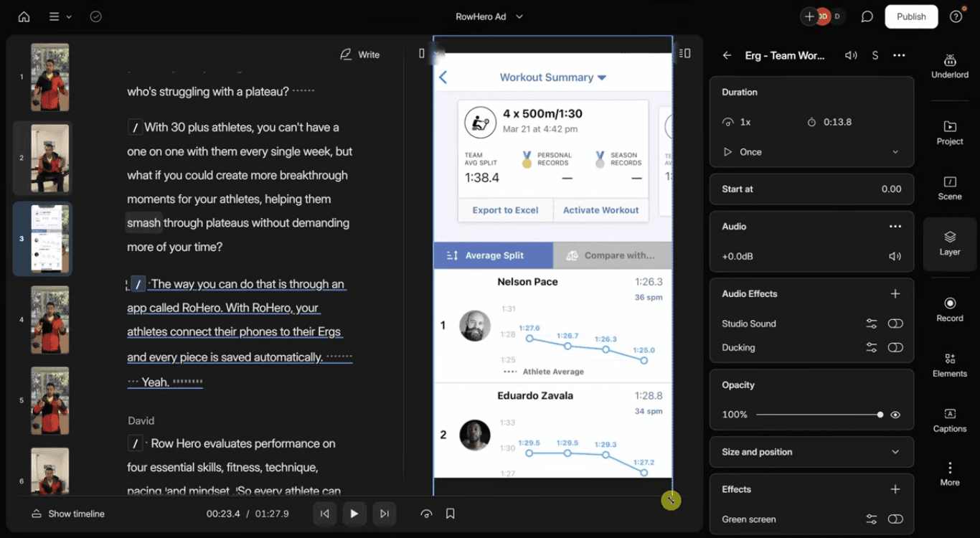Screen dimensions: 980x538
Task: Show the timeline
Action: coord(68,514)
